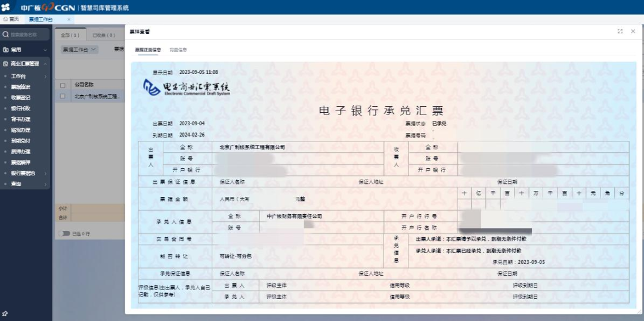
Task: Open 票据签收 in the sidebar
Action: pos(20,87)
